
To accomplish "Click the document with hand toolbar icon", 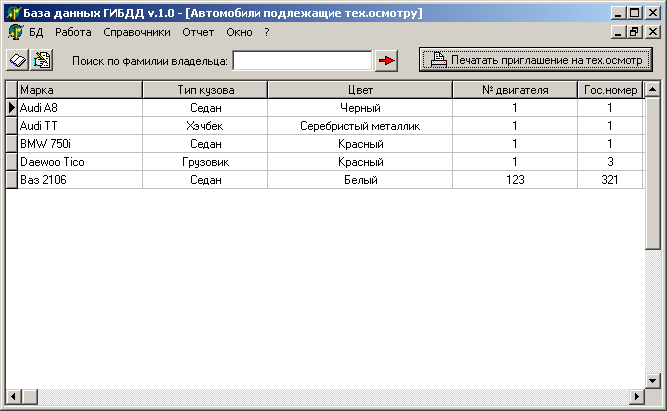I will 42,60.
